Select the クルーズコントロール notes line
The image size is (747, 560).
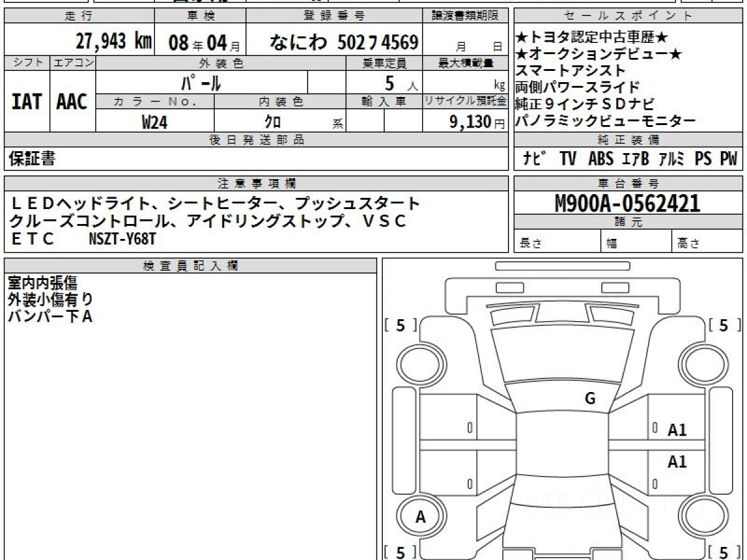point(208,220)
